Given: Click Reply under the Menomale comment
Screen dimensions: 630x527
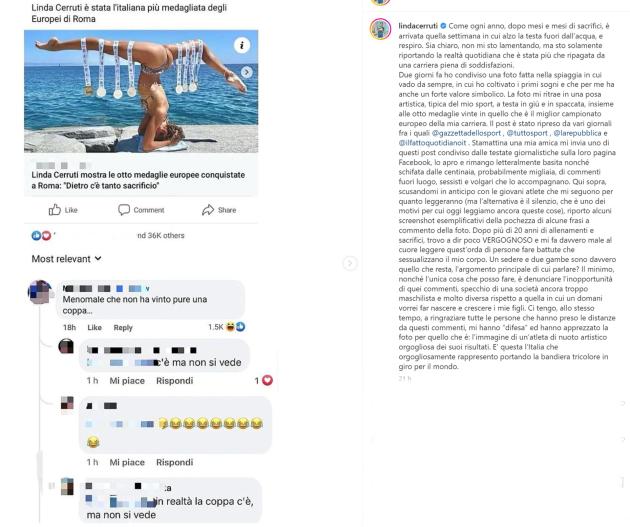Looking at the screenshot, I should pyautogui.click(x=123, y=327).
